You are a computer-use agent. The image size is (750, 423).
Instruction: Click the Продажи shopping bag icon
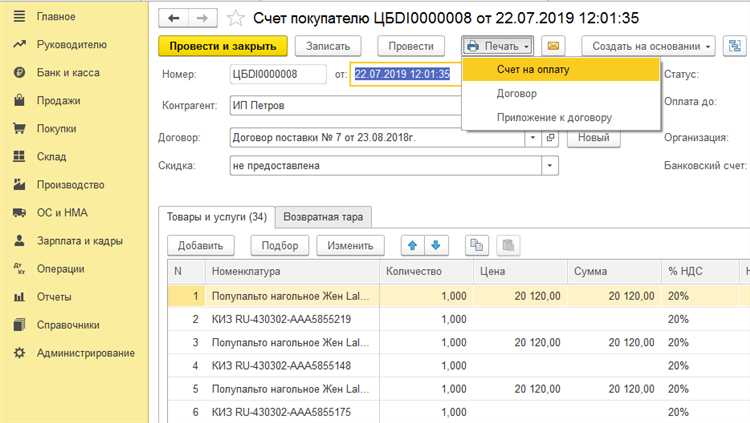(19, 100)
